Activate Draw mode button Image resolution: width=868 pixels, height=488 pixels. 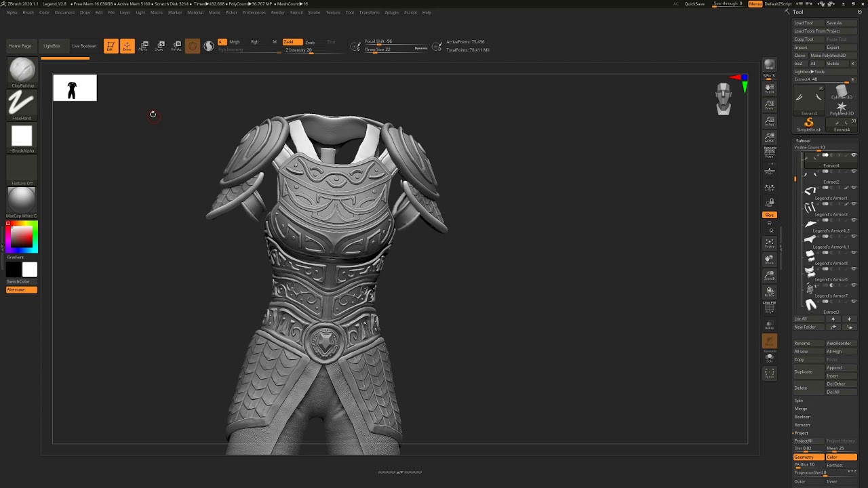coord(127,46)
